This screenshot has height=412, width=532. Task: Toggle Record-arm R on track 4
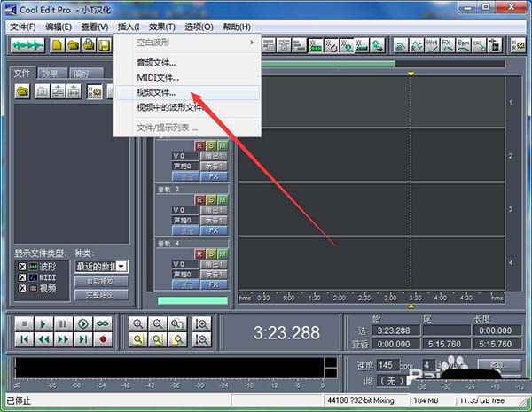coord(199,254)
